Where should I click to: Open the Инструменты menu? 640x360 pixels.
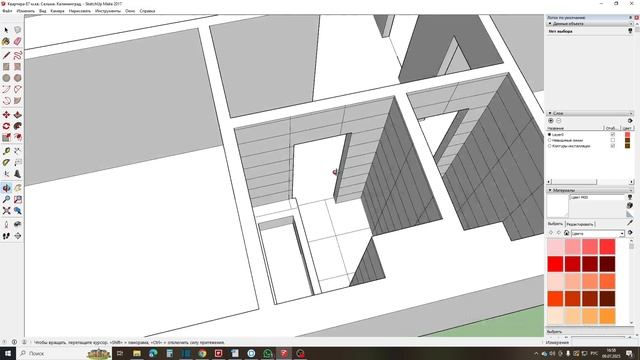point(108,11)
